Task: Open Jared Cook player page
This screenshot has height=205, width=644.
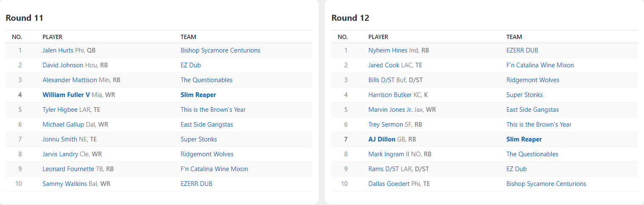Action: [x=384, y=65]
